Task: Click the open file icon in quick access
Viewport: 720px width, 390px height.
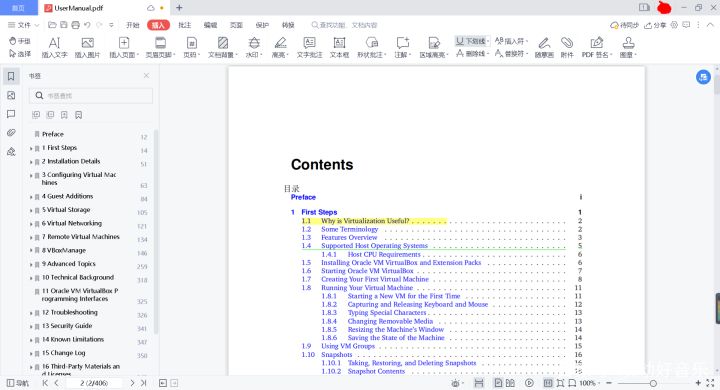Action: click(x=52, y=25)
